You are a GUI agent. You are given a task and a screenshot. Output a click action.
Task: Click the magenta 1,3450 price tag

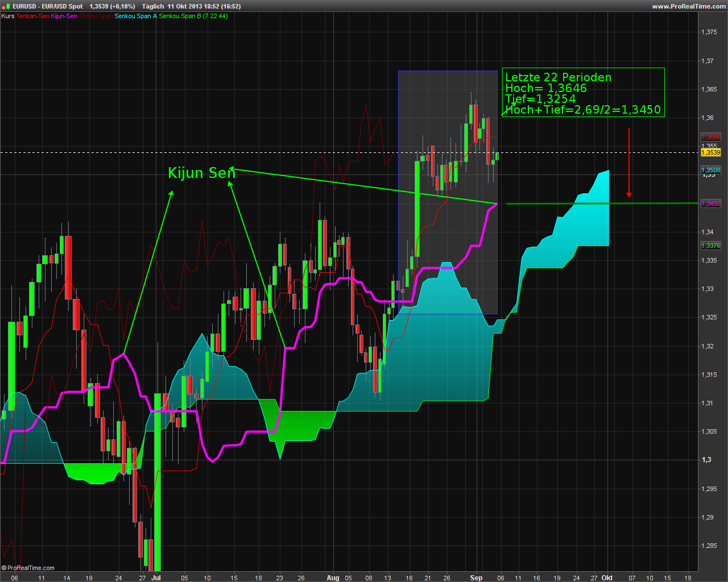[x=711, y=203]
